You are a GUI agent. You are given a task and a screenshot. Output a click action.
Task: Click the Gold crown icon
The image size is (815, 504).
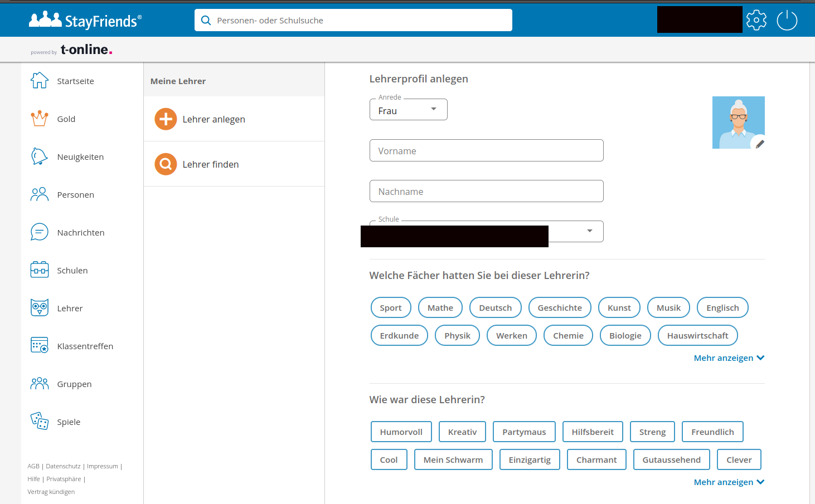[40, 119]
